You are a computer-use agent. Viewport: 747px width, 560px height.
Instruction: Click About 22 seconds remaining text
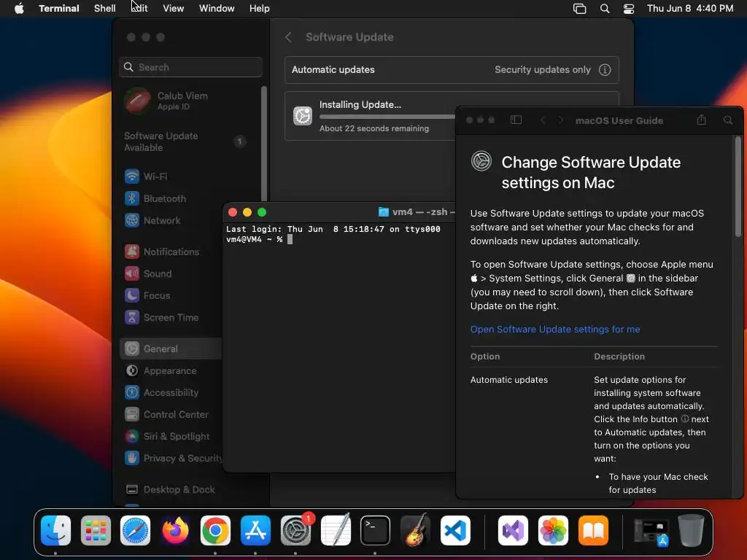374,128
